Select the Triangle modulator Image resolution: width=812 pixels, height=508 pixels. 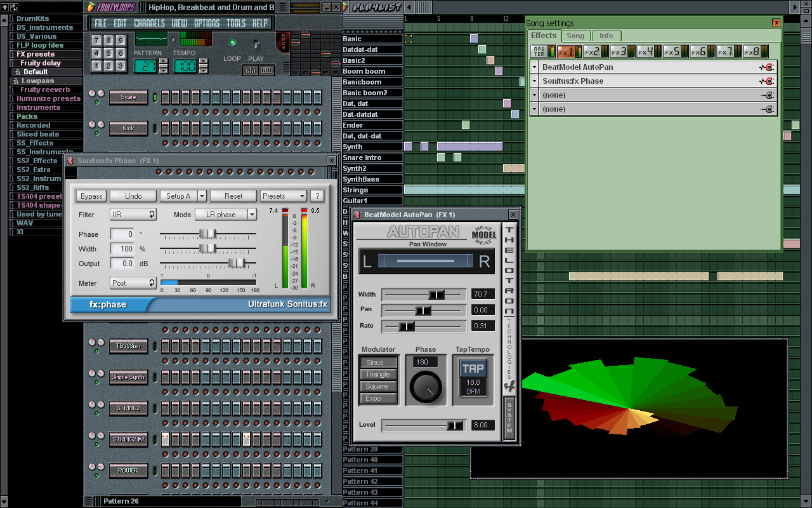tap(378, 375)
